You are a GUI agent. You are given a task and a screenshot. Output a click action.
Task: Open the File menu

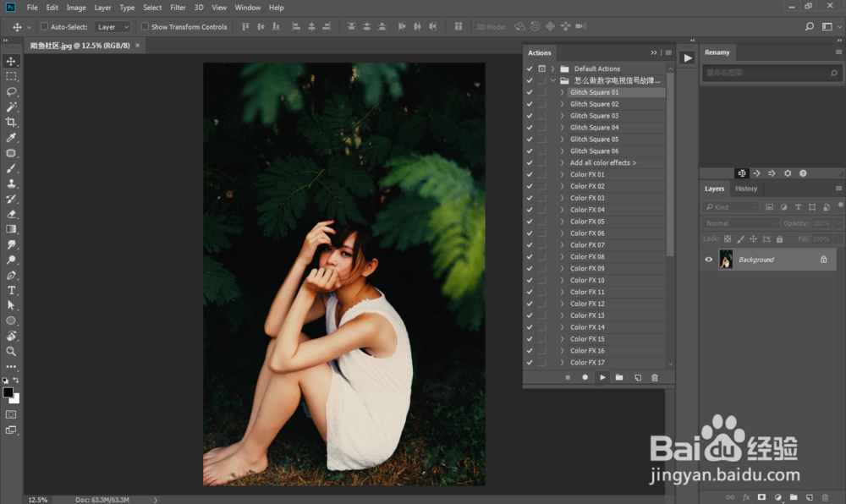pos(32,8)
